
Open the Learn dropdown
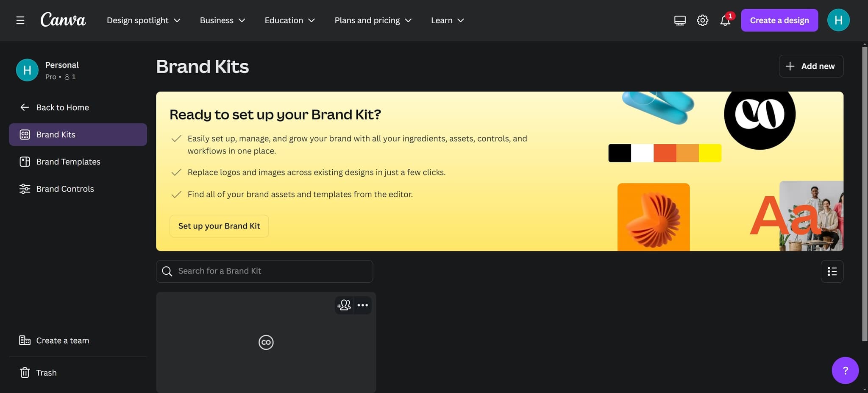click(447, 20)
